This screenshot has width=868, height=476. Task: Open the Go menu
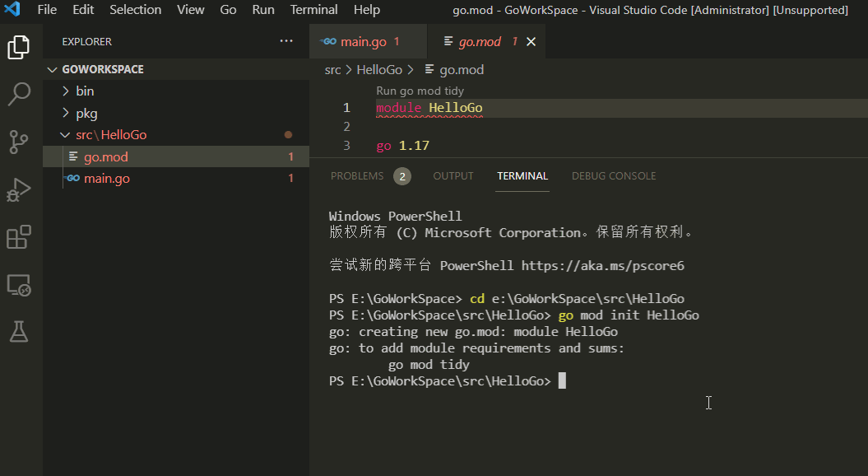point(228,9)
